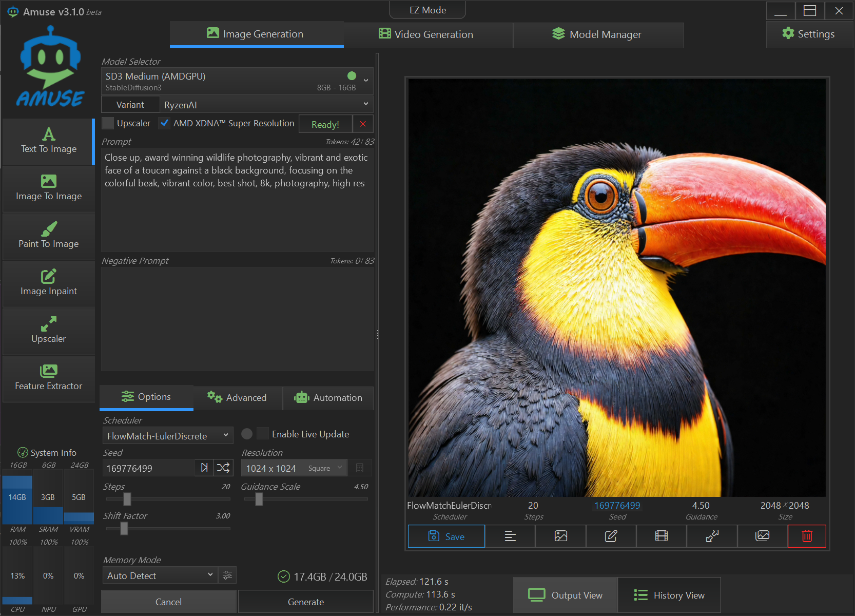Image resolution: width=855 pixels, height=616 pixels.
Task: Open the Variant RyzenAI dropdown
Action: pyautogui.click(x=266, y=105)
